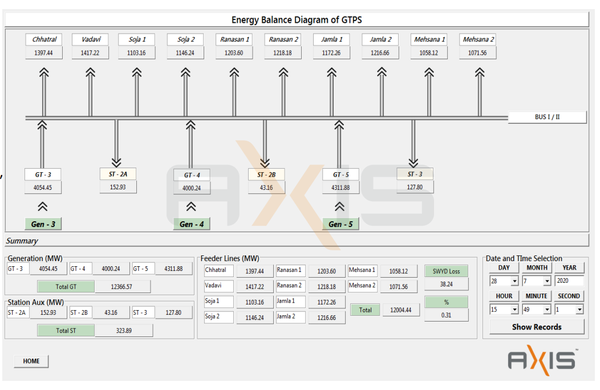Click the 4054.45 value under GT - 3 diagram box
This screenshot has width=600, height=390.
pyautogui.click(x=43, y=188)
